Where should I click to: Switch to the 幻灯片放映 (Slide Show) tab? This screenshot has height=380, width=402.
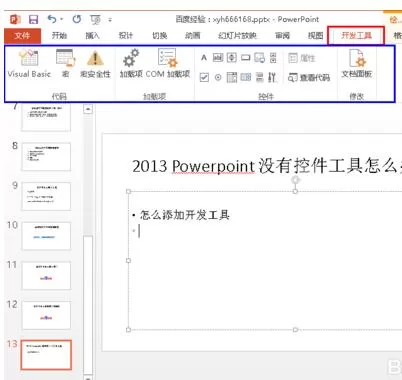(x=237, y=35)
